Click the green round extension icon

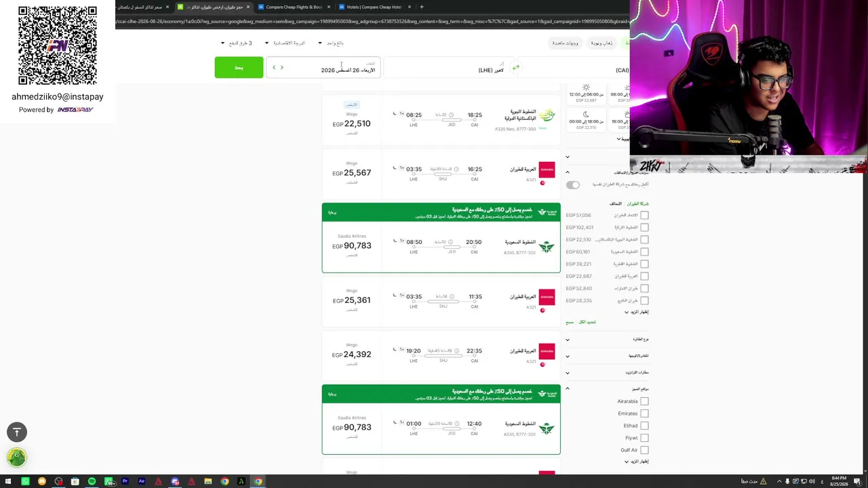tap(17, 457)
